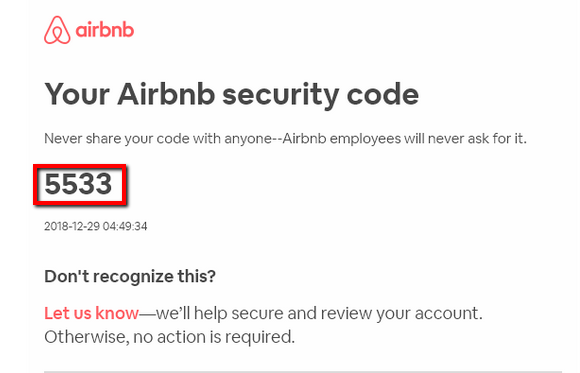Screen dimensions: 580x373
Task: Open the "Let us know" link
Action: (91, 313)
